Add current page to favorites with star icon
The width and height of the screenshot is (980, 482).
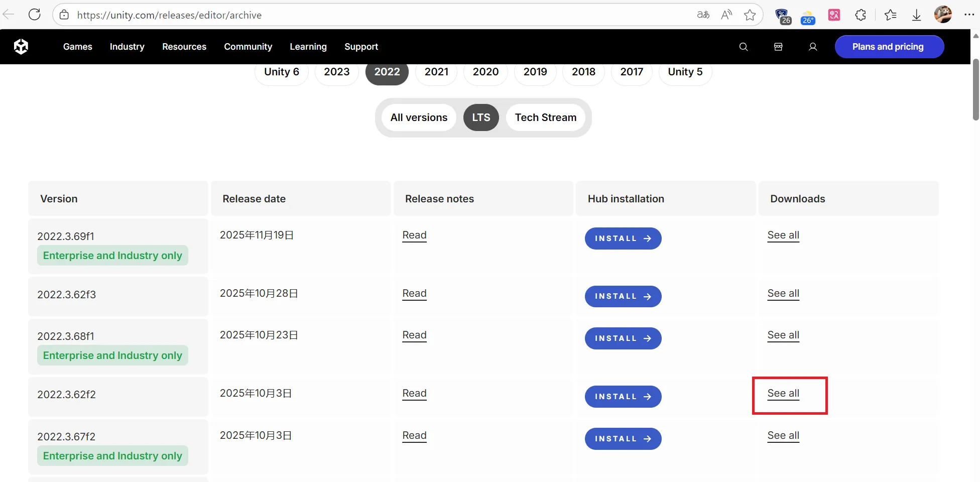[749, 15]
